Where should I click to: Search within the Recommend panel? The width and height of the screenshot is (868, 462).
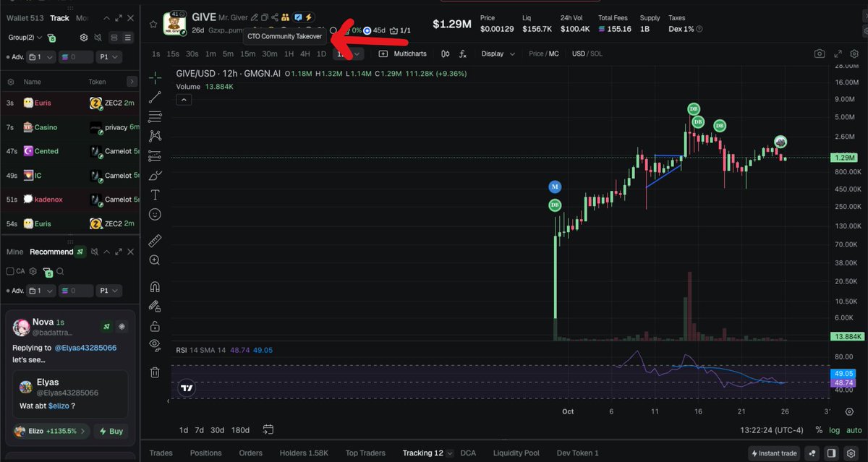(61, 272)
